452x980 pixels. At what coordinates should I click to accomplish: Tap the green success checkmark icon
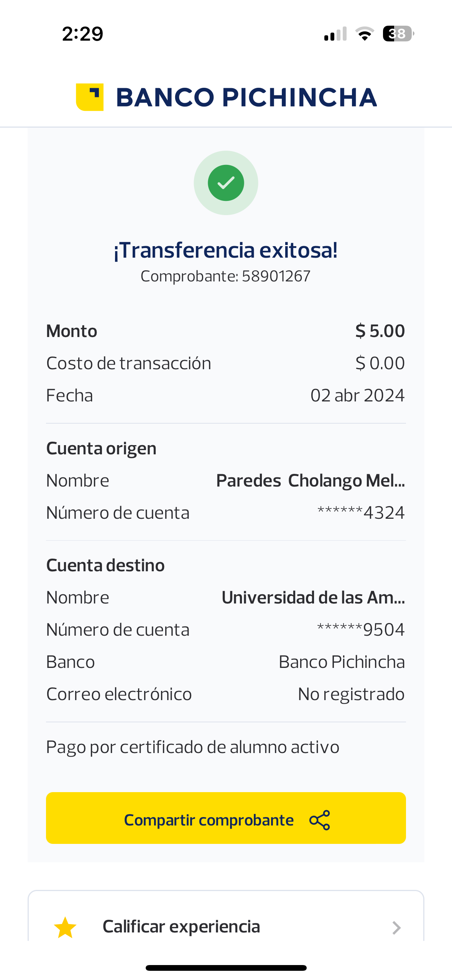(x=226, y=183)
